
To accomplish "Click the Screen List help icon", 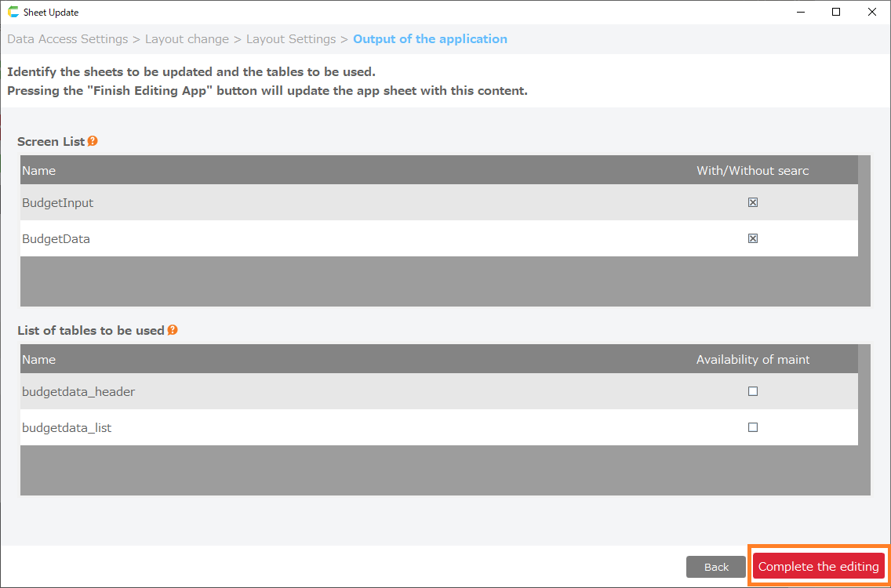I will [x=93, y=141].
